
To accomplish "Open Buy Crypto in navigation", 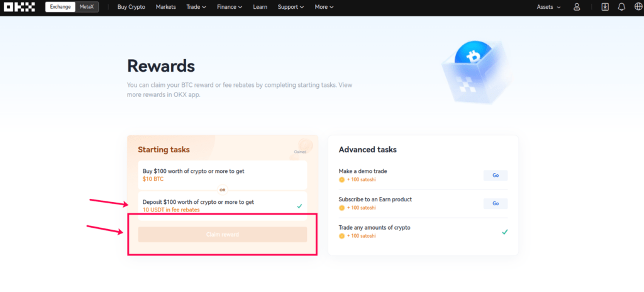I will pyautogui.click(x=131, y=7).
